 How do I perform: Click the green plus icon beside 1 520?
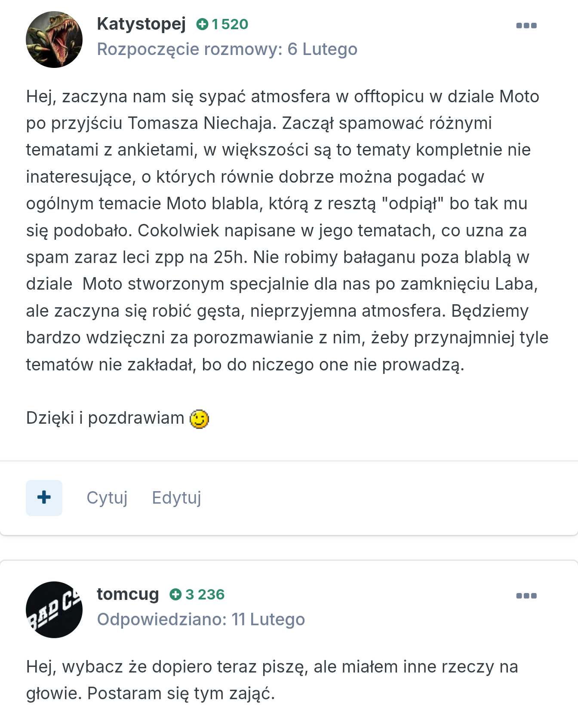pos(202,24)
